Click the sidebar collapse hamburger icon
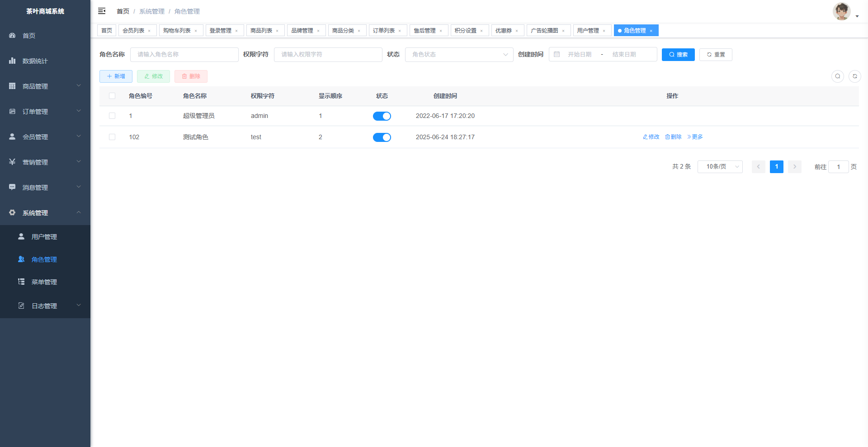 (x=102, y=11)
